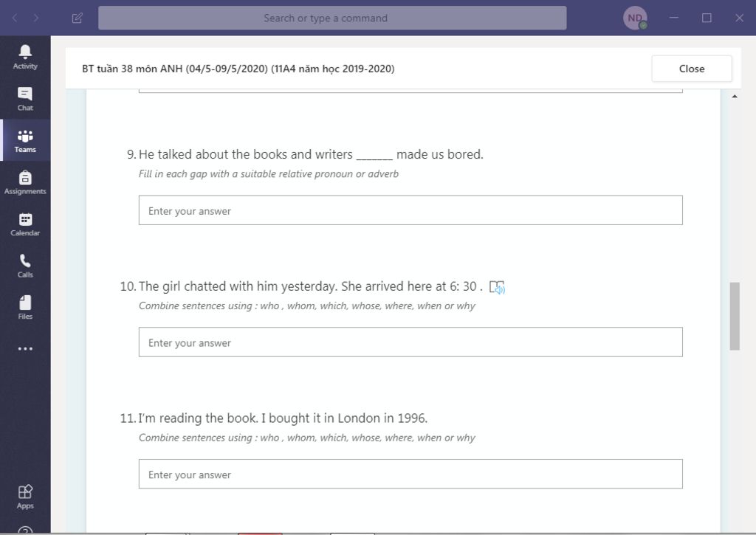
Task: Click the back navigation arrow
Action: click(15, 18)
